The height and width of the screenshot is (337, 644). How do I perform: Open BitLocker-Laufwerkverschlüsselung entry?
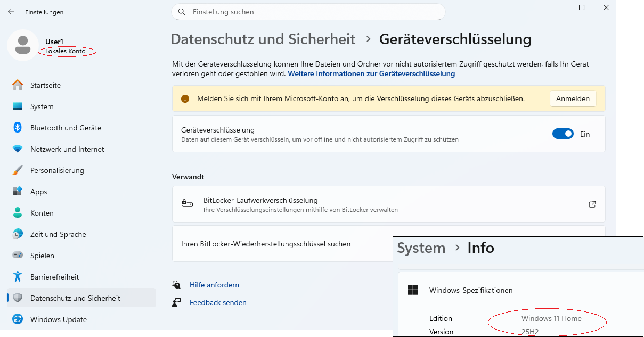[389, 204]
